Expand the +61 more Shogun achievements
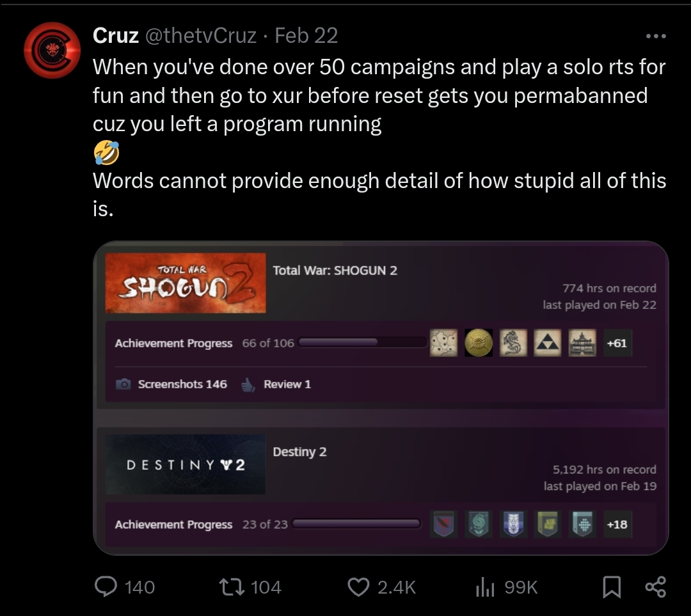The image size is (691, 616). (617, 343)
